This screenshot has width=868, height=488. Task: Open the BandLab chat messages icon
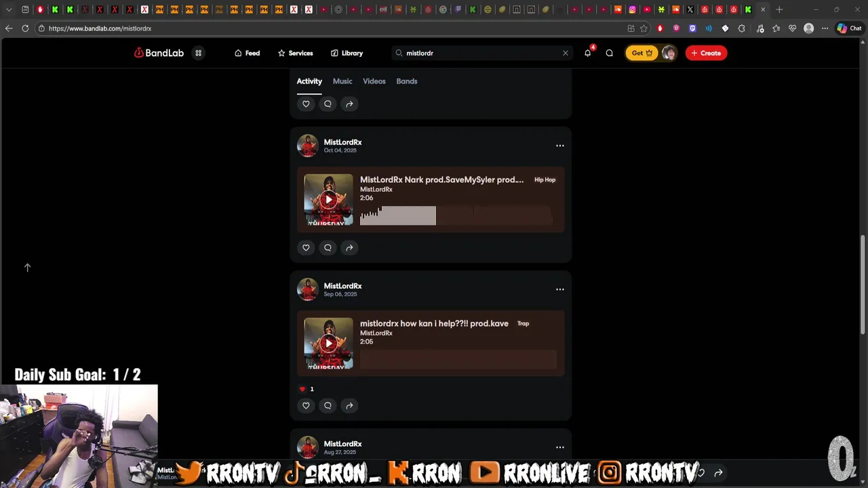[609, 53]
